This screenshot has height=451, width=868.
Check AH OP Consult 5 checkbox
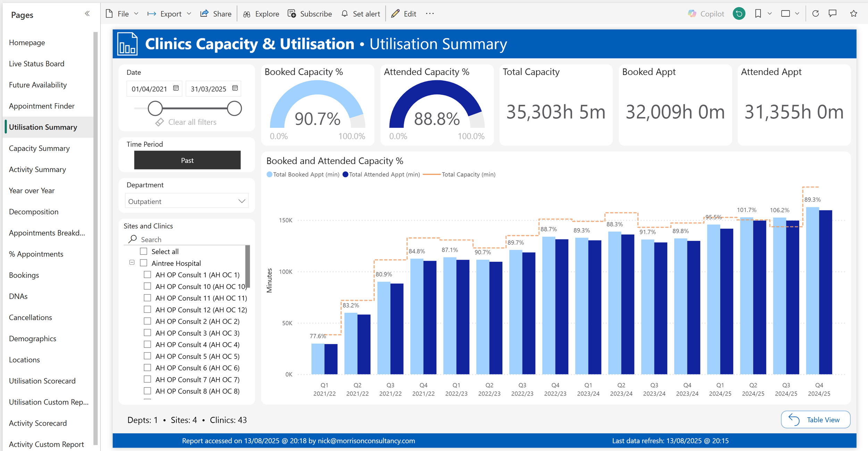(x=147, y=356)
